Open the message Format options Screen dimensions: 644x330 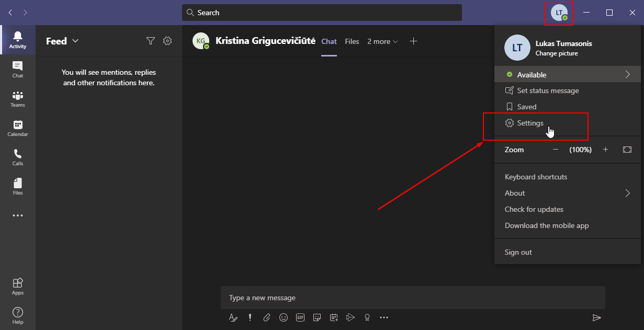pos(233,317)
